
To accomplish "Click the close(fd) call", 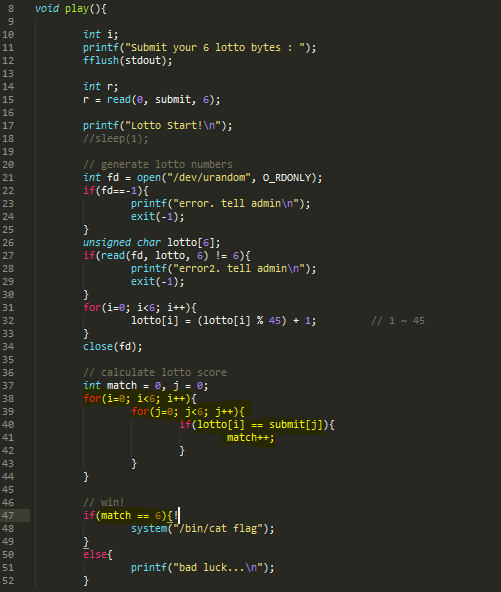I will pos(113,347).
